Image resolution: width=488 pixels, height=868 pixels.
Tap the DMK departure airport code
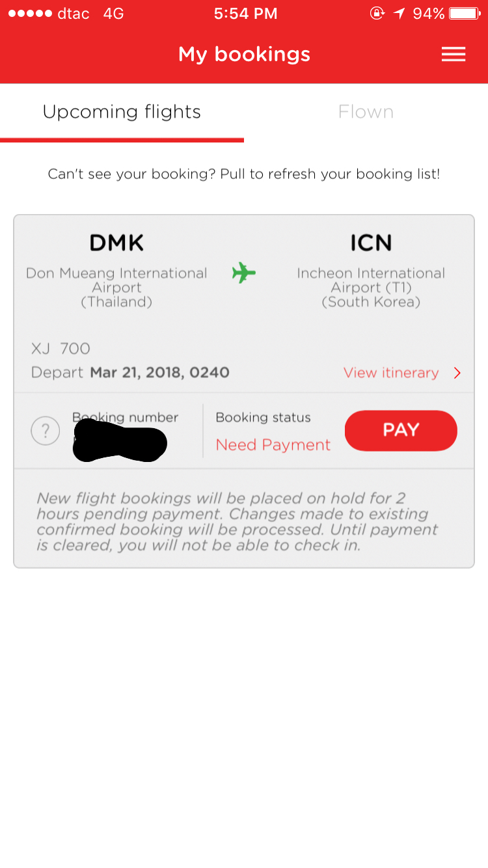coord(116,243)
